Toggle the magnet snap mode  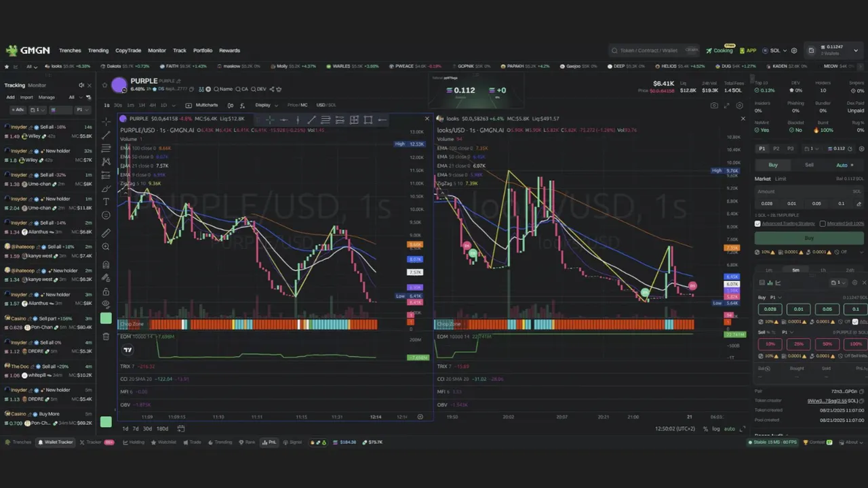pyautogui.click(x=106, y=264)
